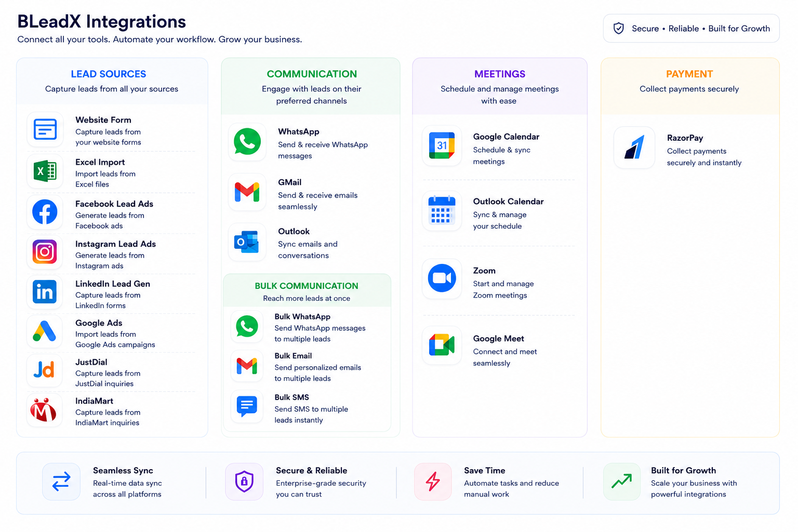The height and width of the screenshot is (532, 798).
Task: Click 'Capture leads from LinkedIn forms' text
Action: 108,300
